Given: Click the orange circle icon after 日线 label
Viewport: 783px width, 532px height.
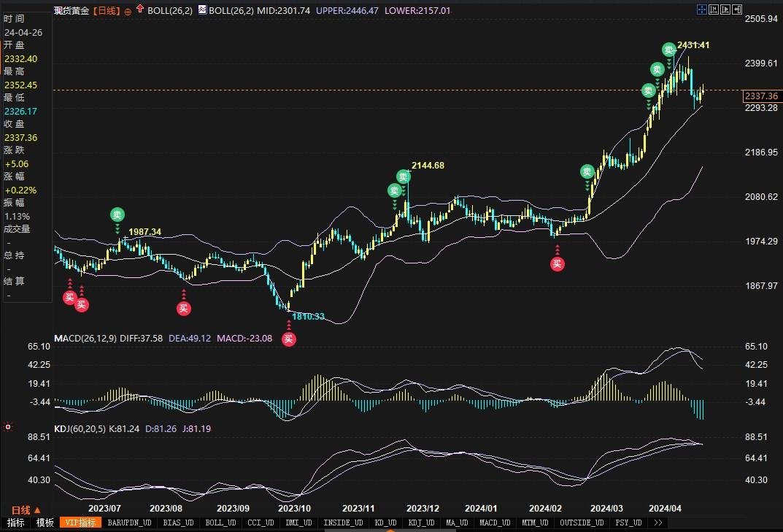Looking at the screenshot, I should (x=128, y=12).
